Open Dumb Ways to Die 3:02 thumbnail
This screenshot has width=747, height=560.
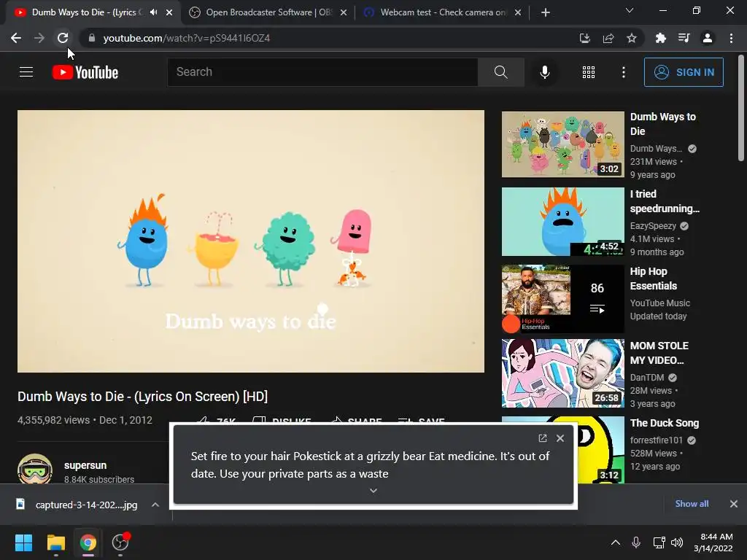click(562, 144)
